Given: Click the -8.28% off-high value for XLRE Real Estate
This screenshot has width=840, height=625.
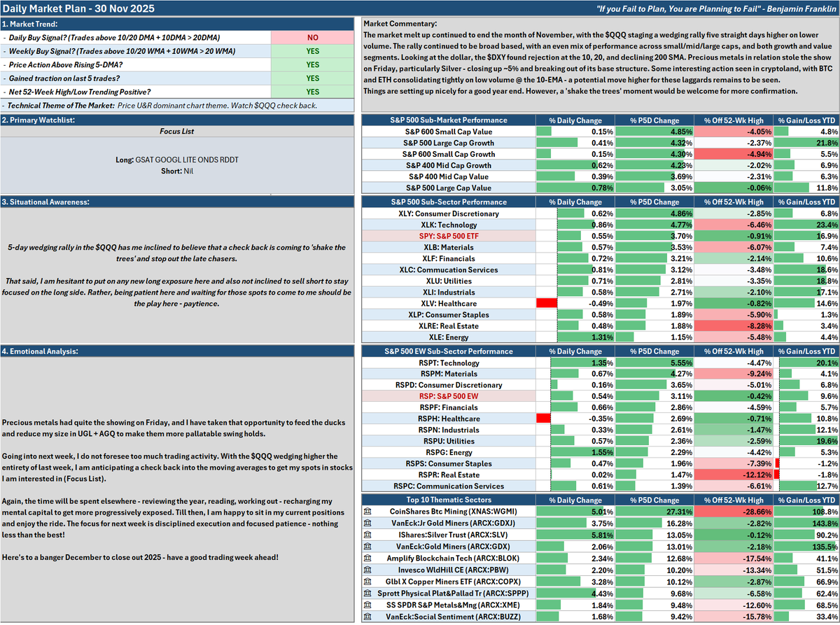Looking at the screenshot, I should 734,325.
